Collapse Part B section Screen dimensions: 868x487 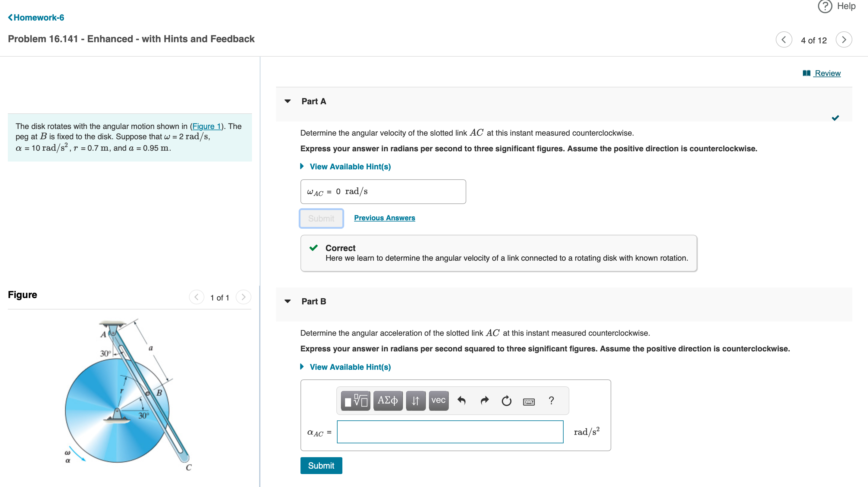pos(288,302)
